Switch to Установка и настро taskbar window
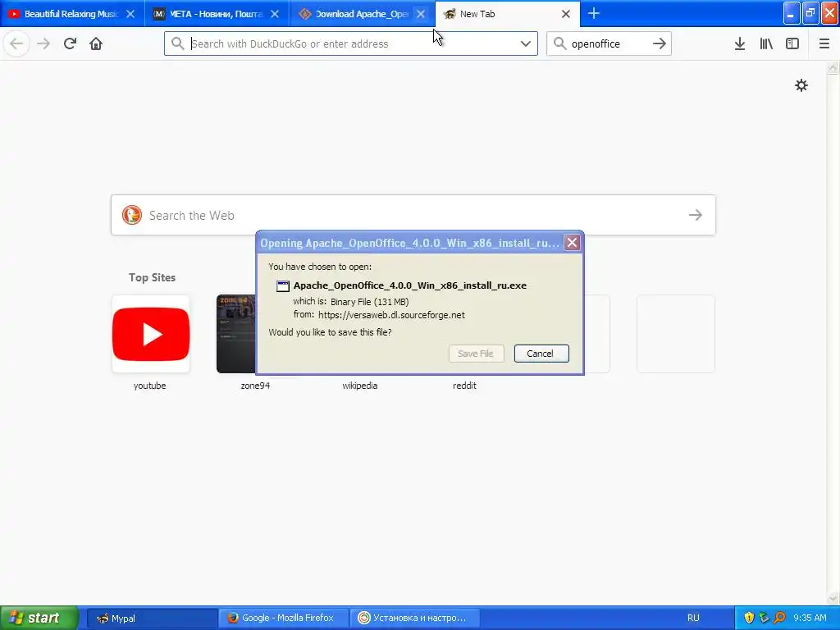This screenshot has width=840, height=630. coord(413,618)
